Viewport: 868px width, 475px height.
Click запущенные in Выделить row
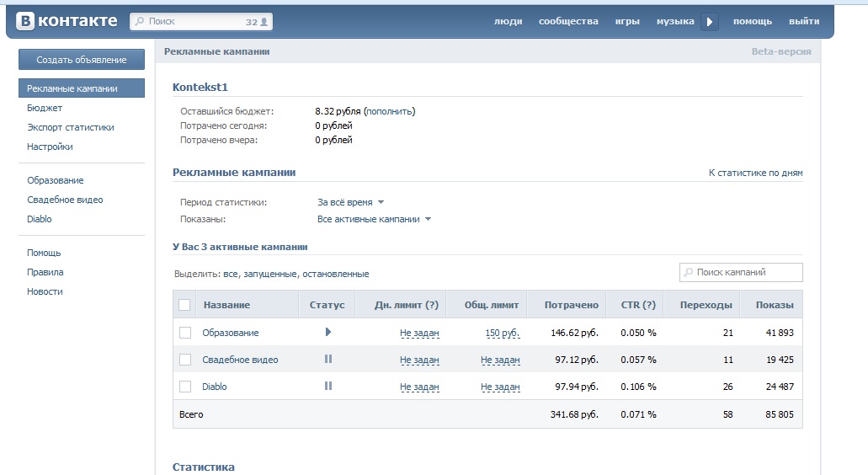(270, 274)
